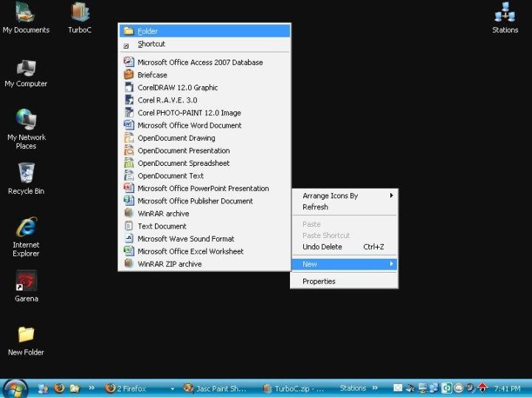
Task: Click Refresh in the context menu
Action: point(345,207)
